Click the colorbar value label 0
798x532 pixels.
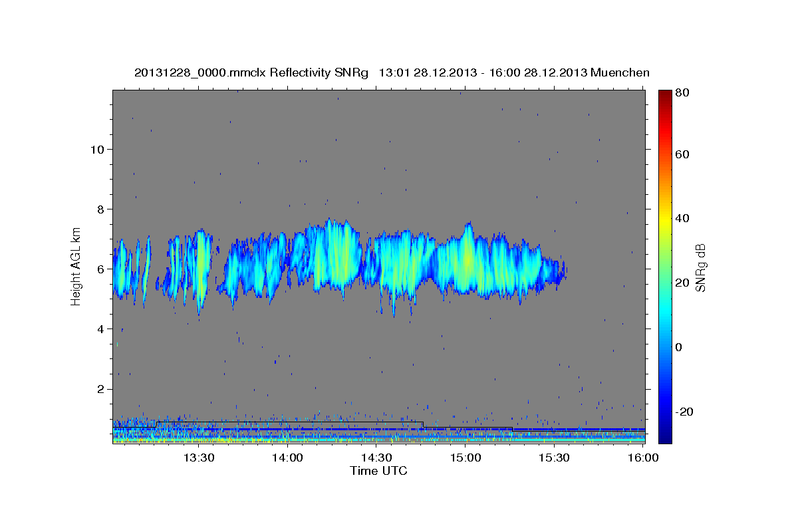679,347
